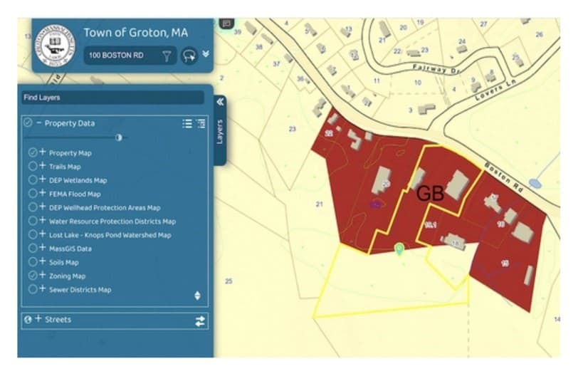Expand the Zoning Map entry

pyautogui.click(x=43, y=276)
